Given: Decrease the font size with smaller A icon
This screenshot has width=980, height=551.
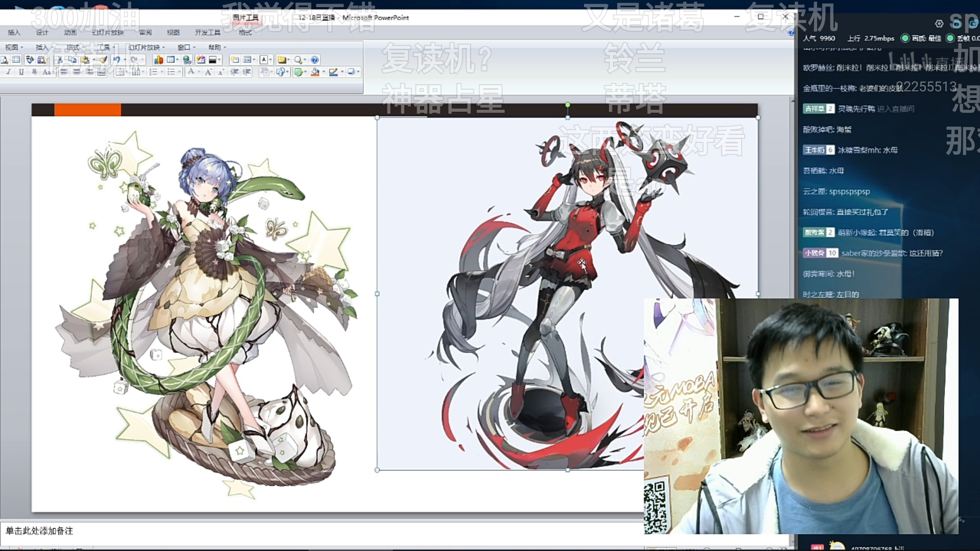Looking at the screenshot, I should (x=220, y=72).
